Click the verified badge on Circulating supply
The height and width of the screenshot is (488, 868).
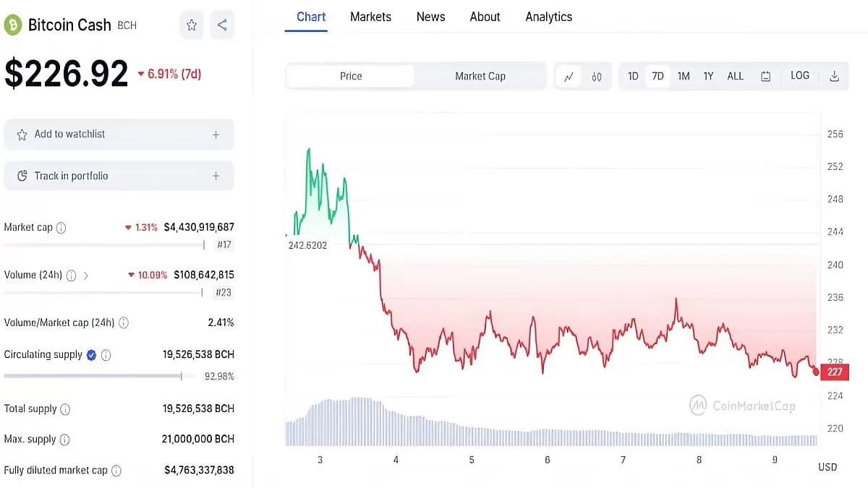coord(92,355)
